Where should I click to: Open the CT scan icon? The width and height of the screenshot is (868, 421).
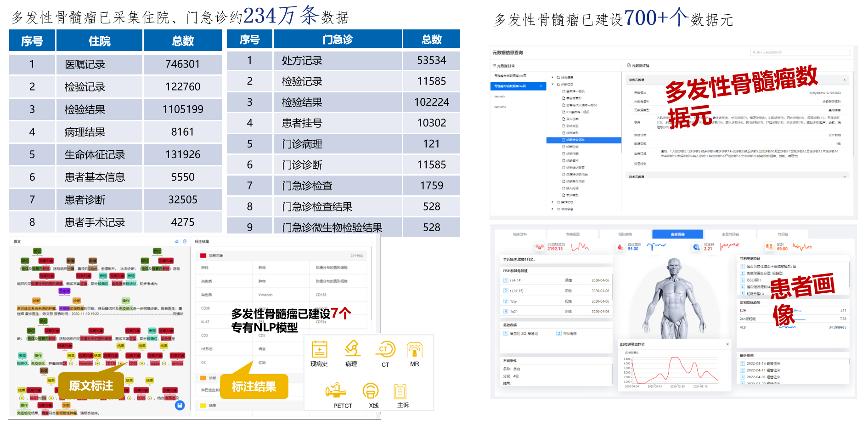click(x=386, y=349)
